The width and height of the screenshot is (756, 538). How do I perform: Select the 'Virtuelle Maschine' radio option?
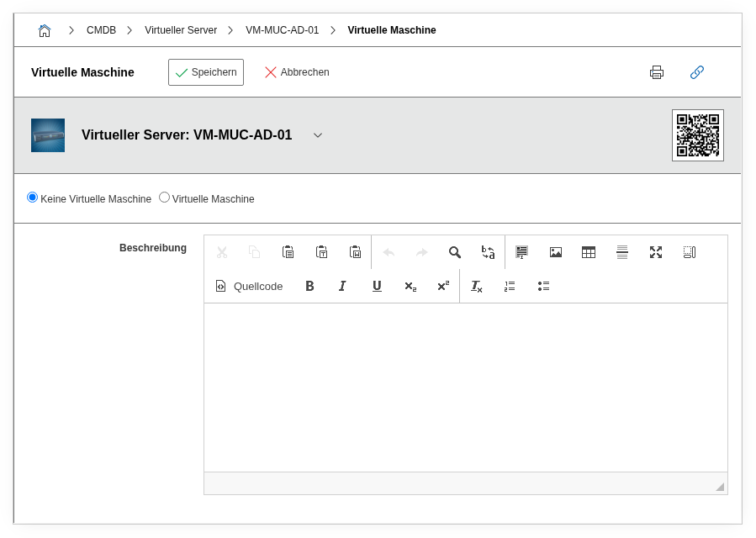point(165,198)
